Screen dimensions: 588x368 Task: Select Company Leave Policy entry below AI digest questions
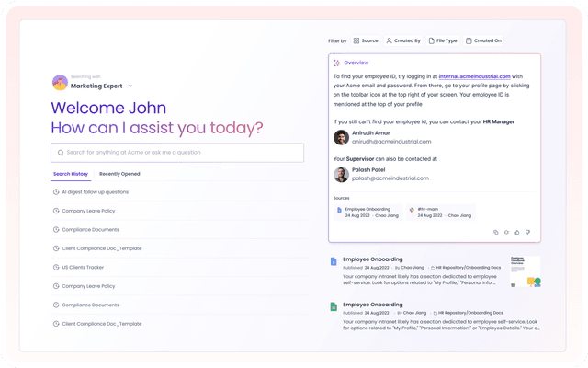(179, 211)
